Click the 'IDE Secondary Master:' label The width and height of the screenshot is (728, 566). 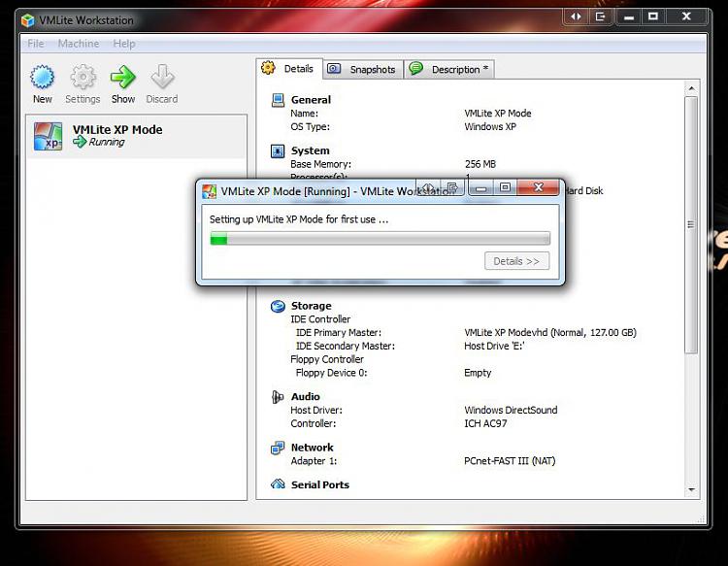tap(346, 347)
